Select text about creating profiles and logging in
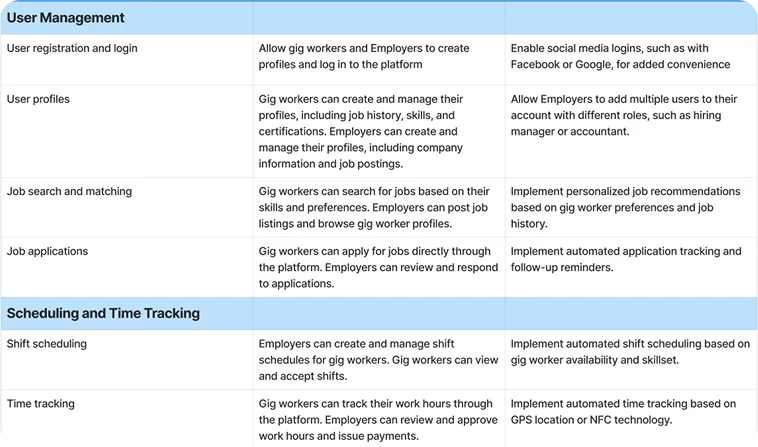 click(364, 57)
